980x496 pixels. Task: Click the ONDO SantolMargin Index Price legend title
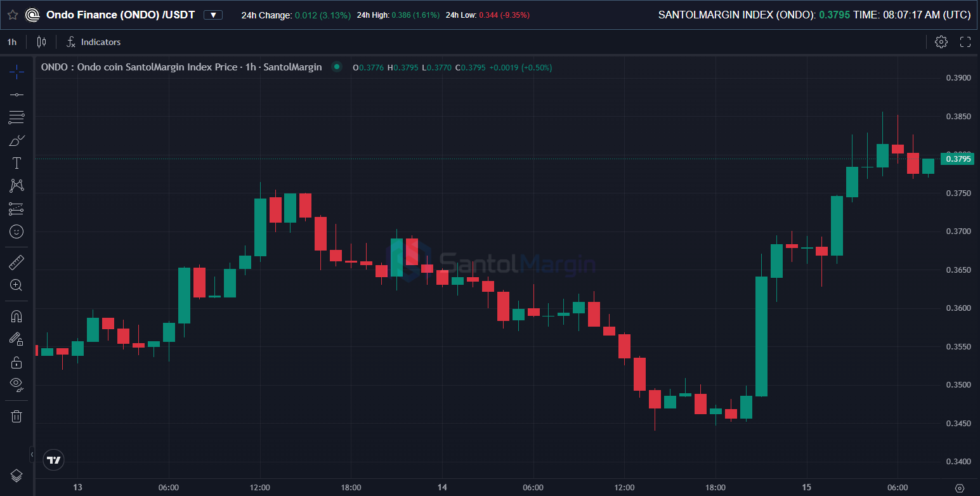(x=181, y=67)
